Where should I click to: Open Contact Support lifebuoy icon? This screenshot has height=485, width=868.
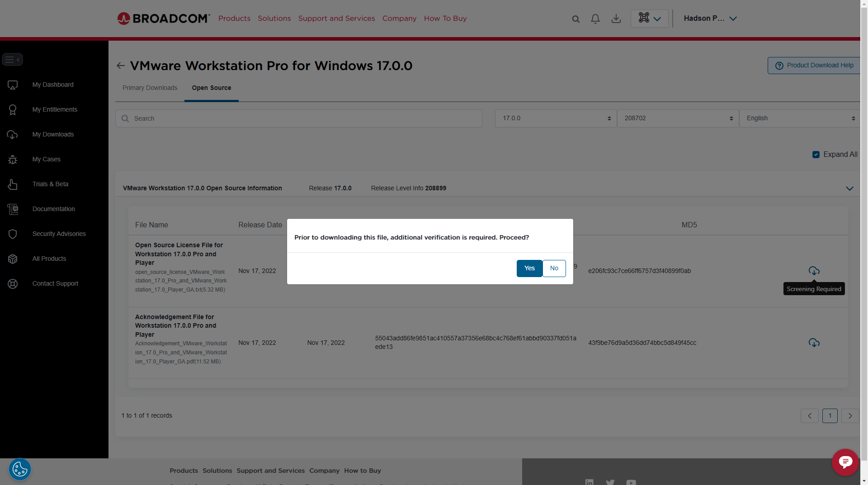pyautogui.click(x=13, y=284)
